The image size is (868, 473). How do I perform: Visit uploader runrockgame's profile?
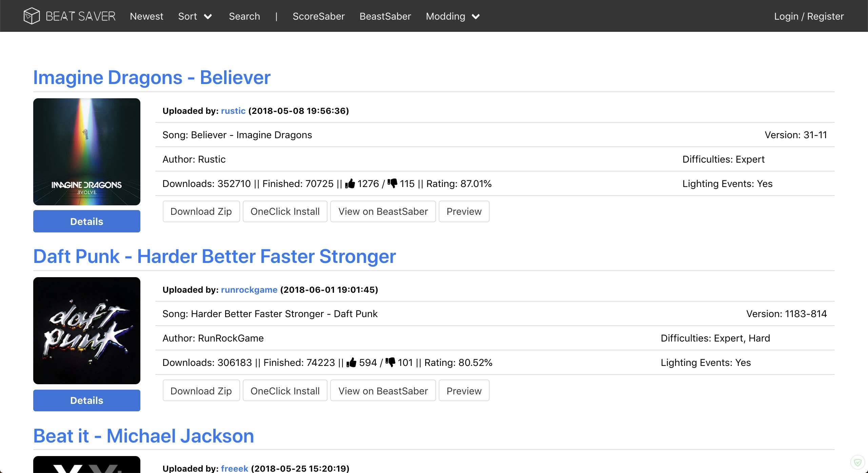[249, 290]
